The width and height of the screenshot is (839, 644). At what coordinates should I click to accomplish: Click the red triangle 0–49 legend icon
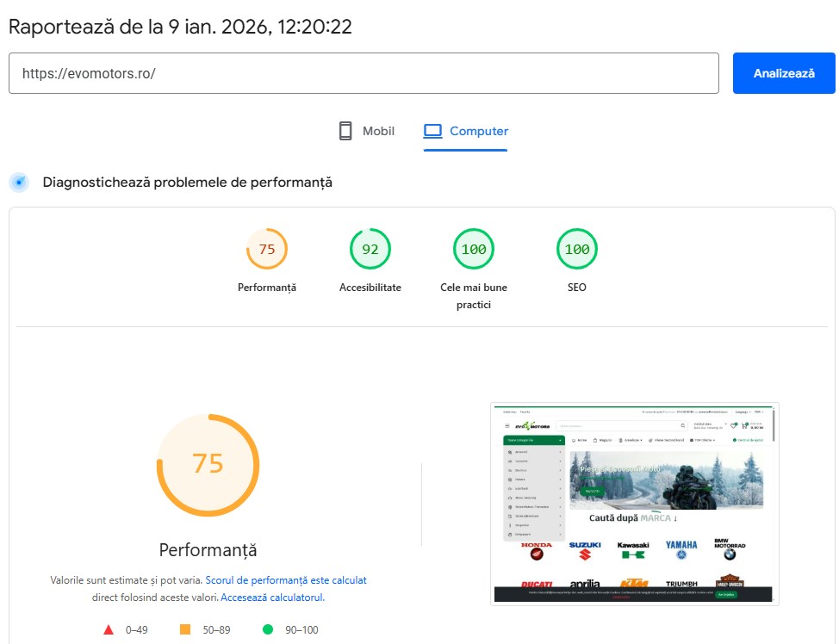tap(109, 629)
